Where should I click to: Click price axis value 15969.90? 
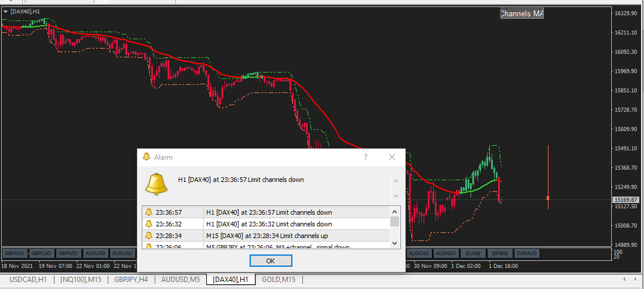(625, 71)
